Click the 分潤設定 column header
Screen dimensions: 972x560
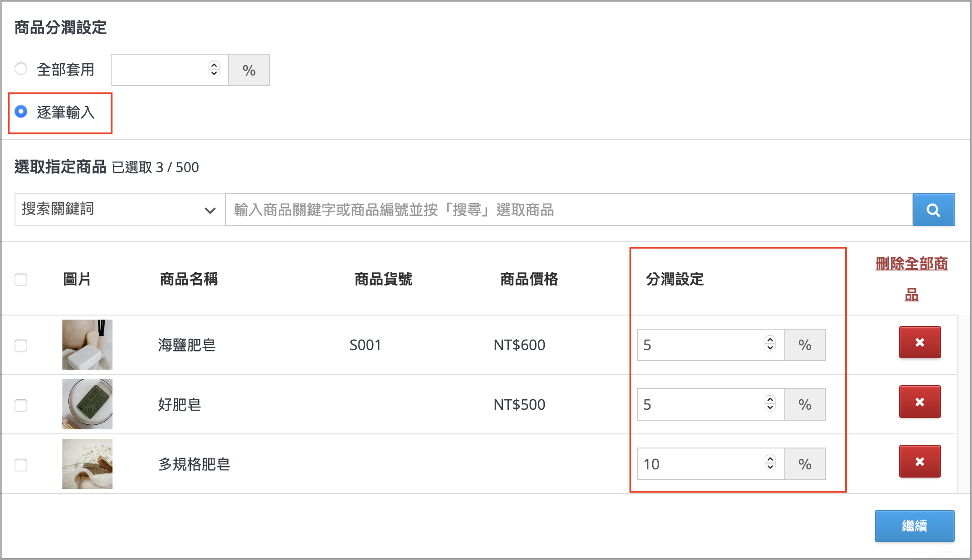pos(675,279)
